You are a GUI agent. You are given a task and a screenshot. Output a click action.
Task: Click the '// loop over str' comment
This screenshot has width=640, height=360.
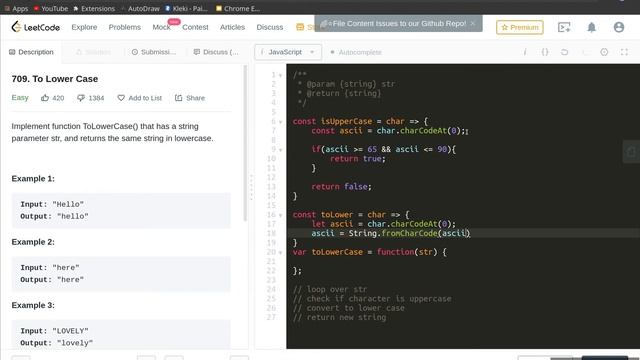tap(330, 289)
